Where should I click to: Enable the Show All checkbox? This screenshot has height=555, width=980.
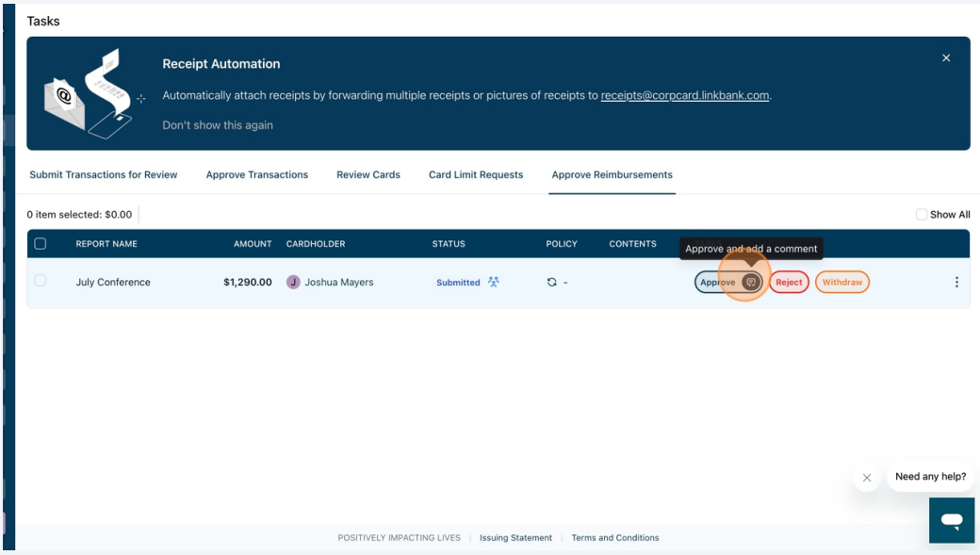(x=922, y=215)
